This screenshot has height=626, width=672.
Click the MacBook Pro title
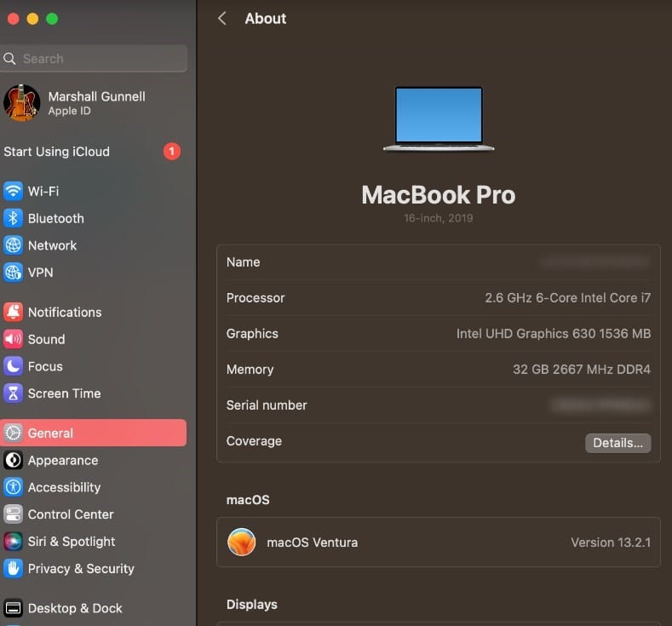[439, 195]
